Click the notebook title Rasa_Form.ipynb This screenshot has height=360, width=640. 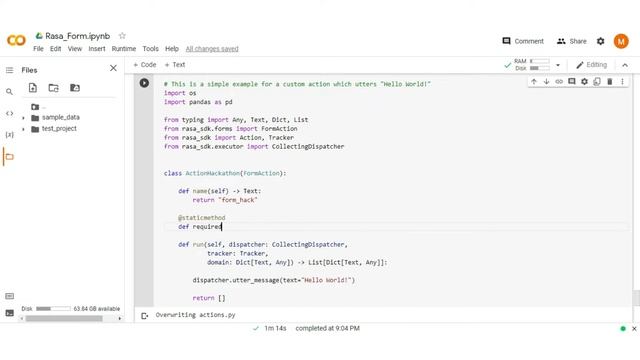tap(78, 36)
